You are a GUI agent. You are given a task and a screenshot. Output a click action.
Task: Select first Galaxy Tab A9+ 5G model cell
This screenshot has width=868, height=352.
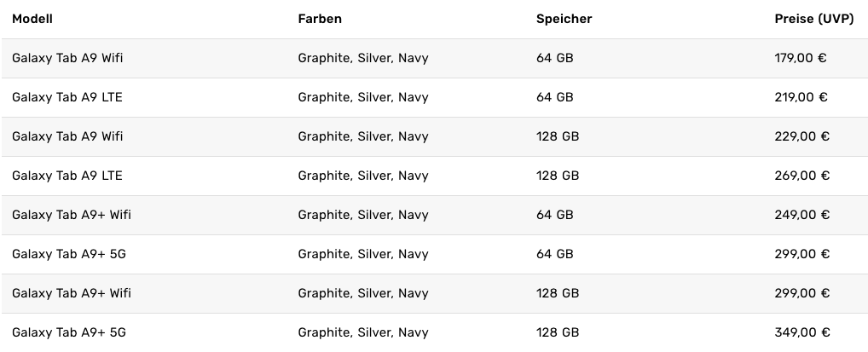[69, 254]
